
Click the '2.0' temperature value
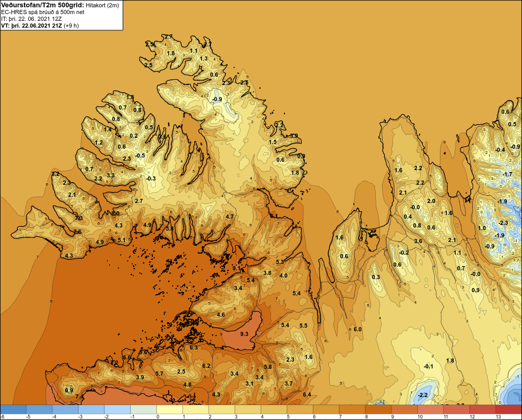click(431, 201)
